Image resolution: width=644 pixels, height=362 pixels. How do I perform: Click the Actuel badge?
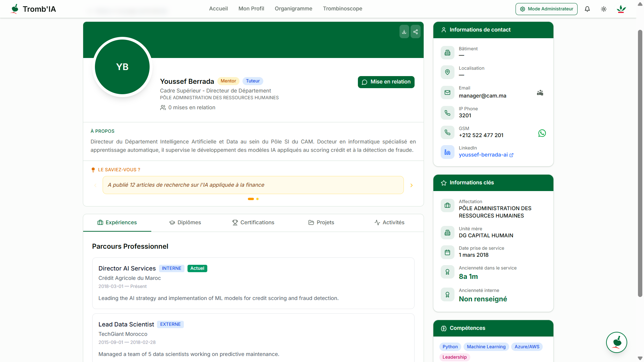tap(197, 268)
